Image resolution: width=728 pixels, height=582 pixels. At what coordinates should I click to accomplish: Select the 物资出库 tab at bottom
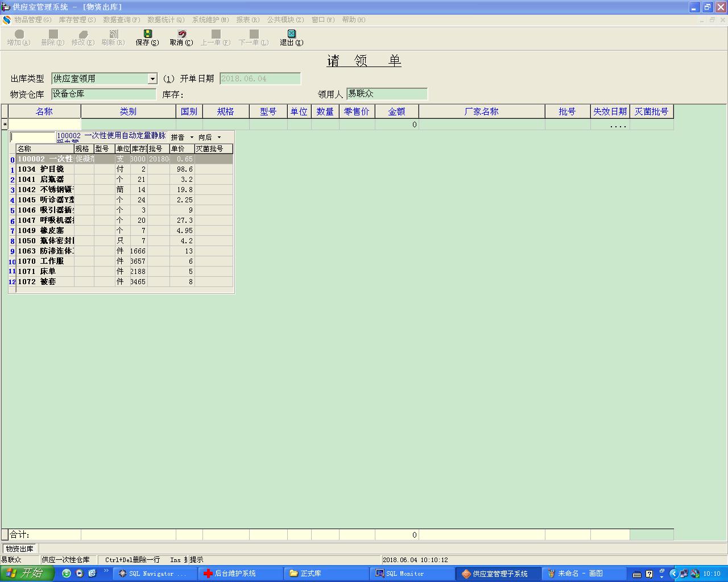[20, 549]
